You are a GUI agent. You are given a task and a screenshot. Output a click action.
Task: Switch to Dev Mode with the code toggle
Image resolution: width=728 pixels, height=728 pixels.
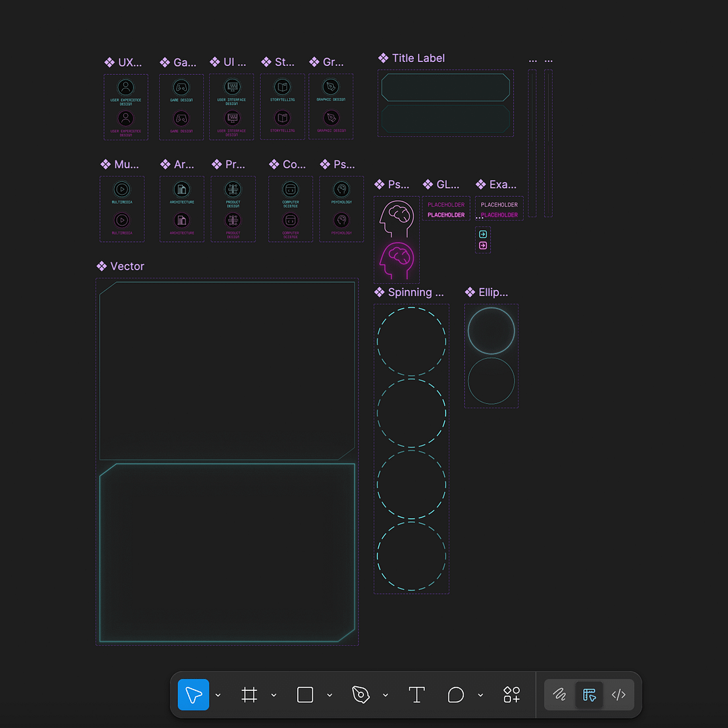pos(619,694)
